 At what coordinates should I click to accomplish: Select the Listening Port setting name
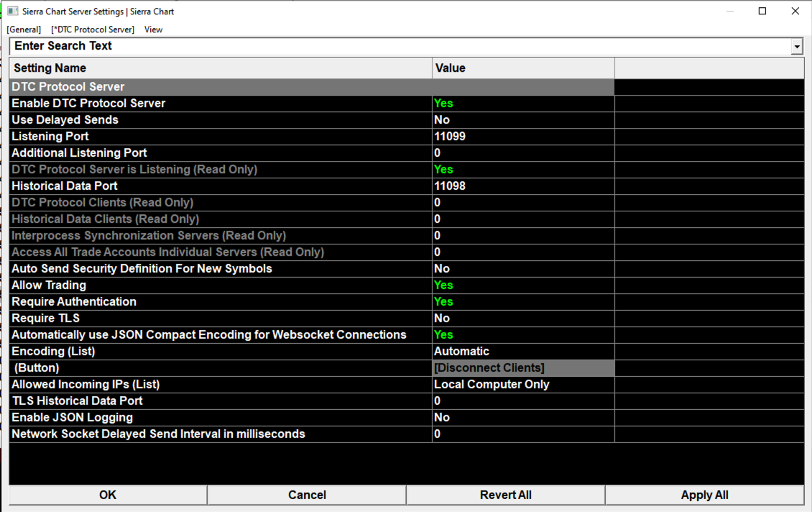50,137
